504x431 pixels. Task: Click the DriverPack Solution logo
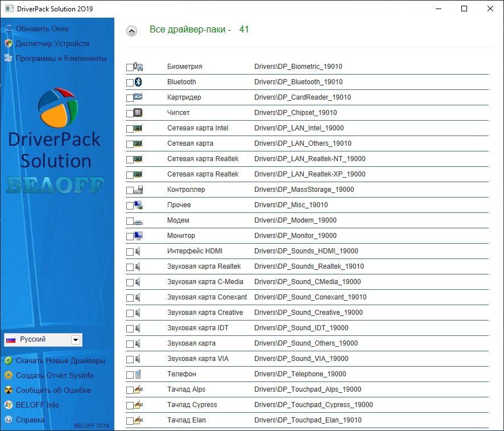pos(58,108)
